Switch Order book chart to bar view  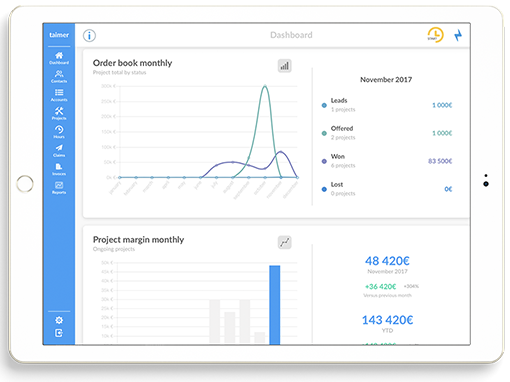pyautogui.click(x=284, y=66)
